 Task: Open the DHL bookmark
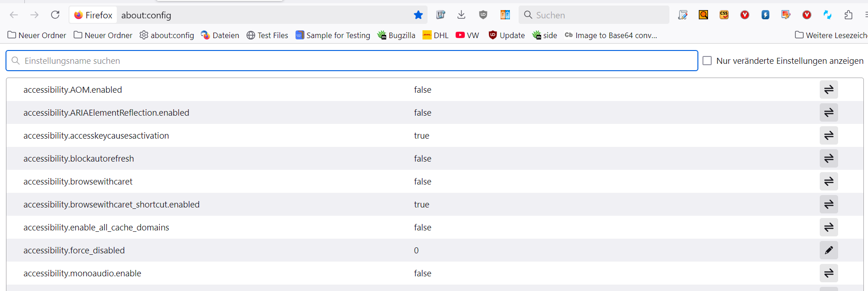point(435,35)
